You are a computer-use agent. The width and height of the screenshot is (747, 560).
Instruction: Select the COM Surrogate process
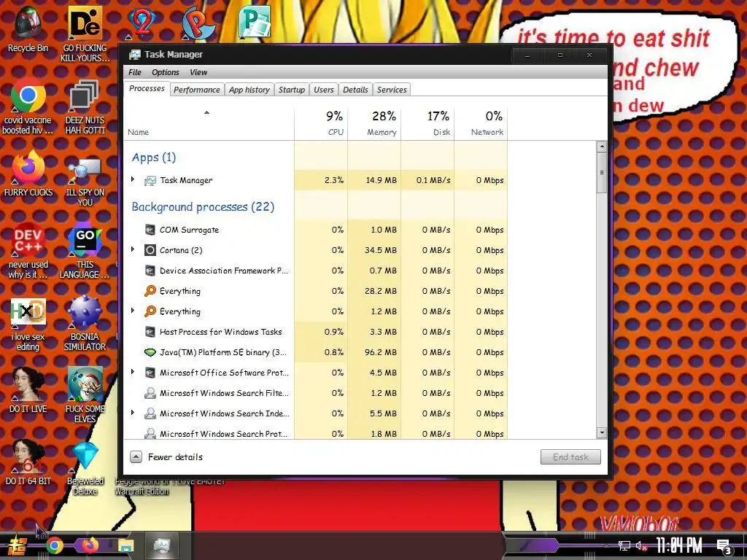(x=315, y=230)
